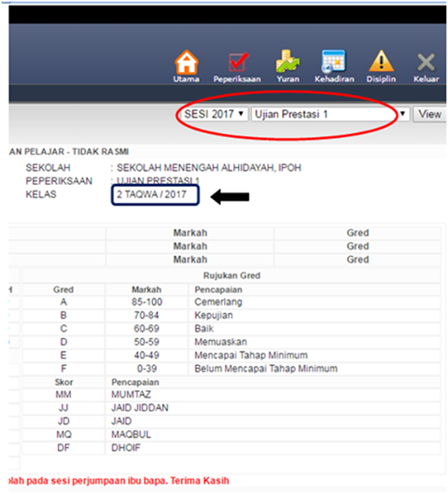448x494 pixels.
Task: Click the Rujukan Gred table header
Action: point(231,275)
